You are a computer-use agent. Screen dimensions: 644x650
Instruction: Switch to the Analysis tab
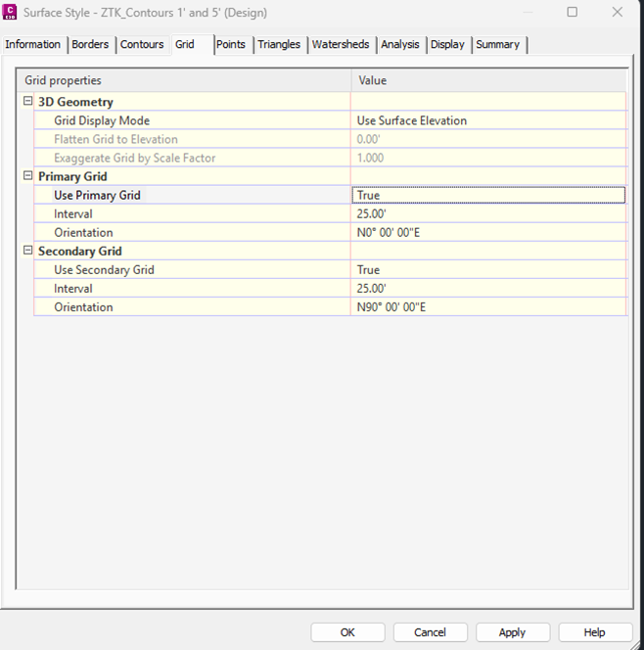tap(400, 44)
